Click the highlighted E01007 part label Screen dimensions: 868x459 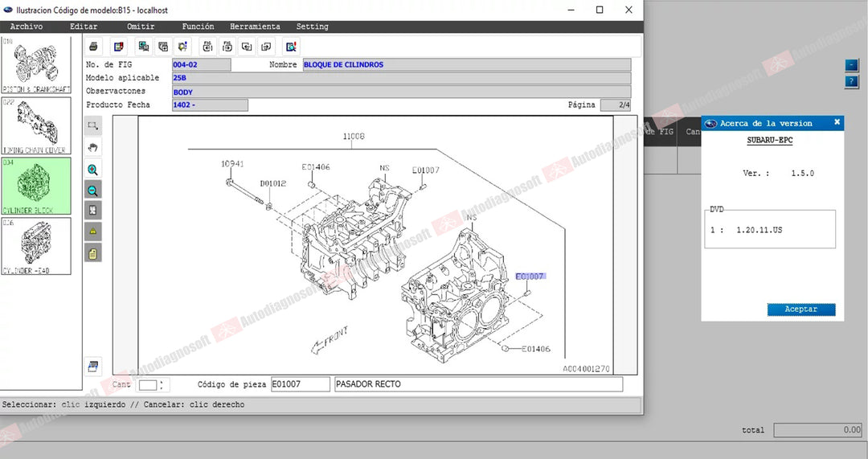(530, 277)
